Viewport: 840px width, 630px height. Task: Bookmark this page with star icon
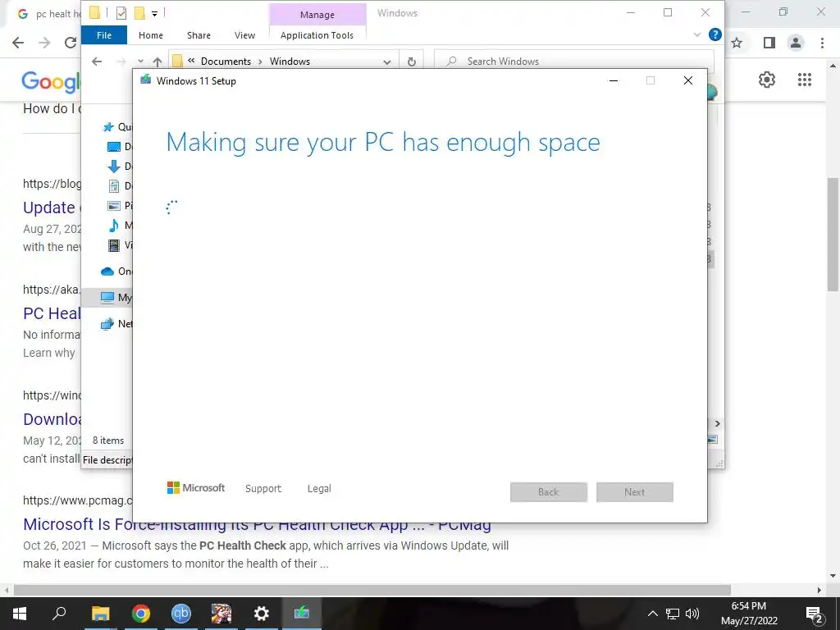pos(737,43)
